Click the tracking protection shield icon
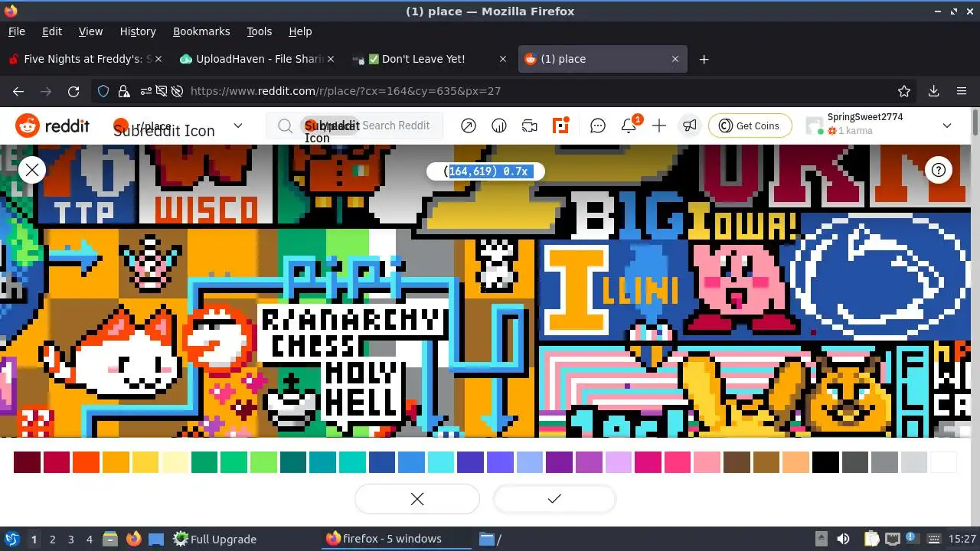Screen dimensions: 980x551 (103, 91)
